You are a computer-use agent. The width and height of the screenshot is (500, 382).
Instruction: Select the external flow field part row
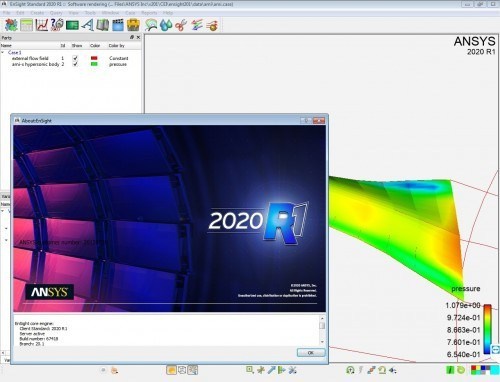point(70,58)
